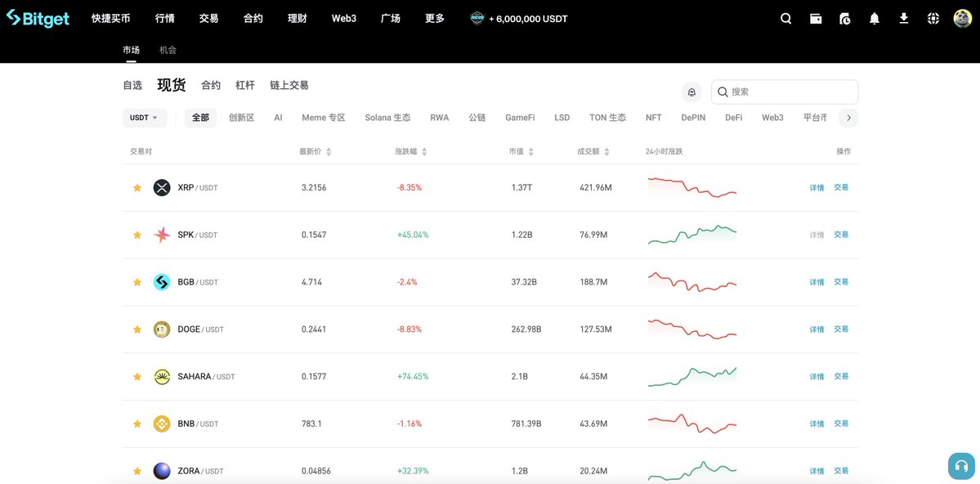Open notifications bell in header
The height and width of the screenshot is (484, 980).
click(x=875, y=19)
